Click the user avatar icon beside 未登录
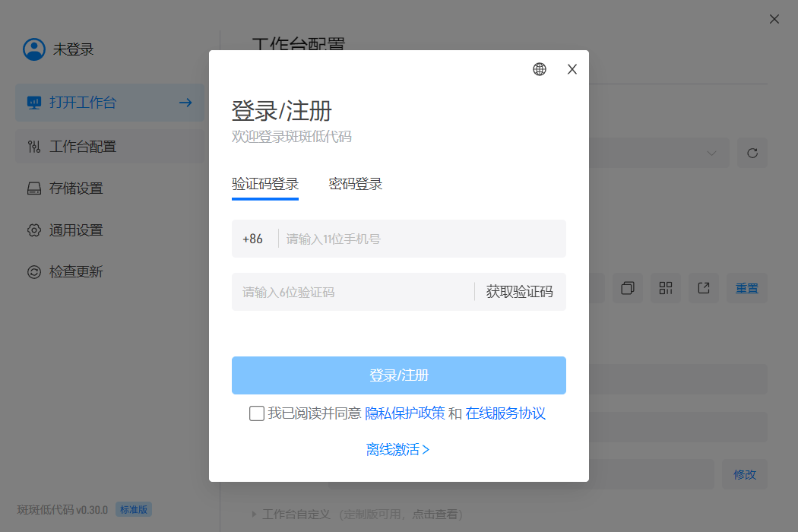Viewport: 798px width, 532px height. pos(34,49)
